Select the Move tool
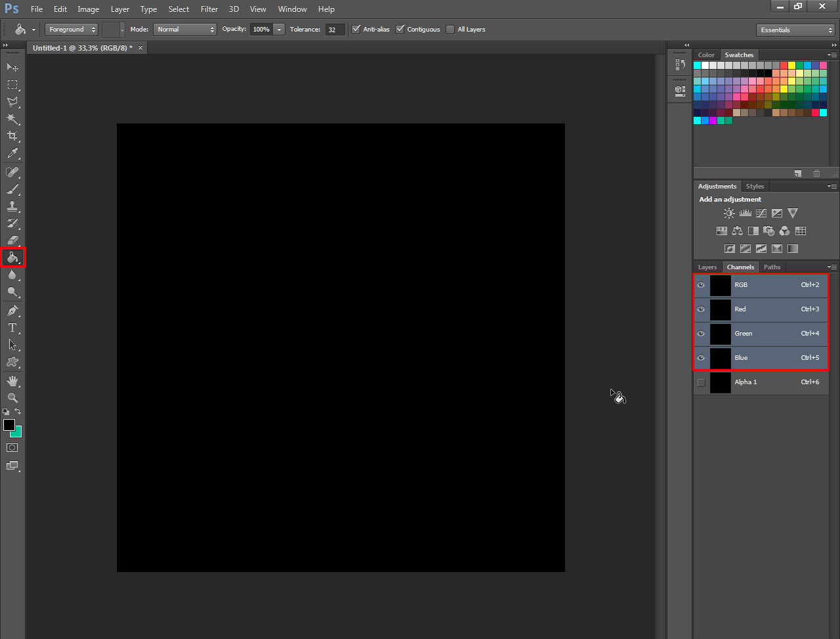 12,67
